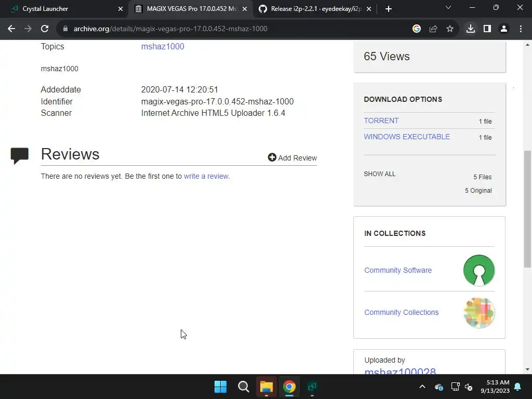Open Windows taskbar search
This screenshot has width=532, height=399.
(243, 387)
